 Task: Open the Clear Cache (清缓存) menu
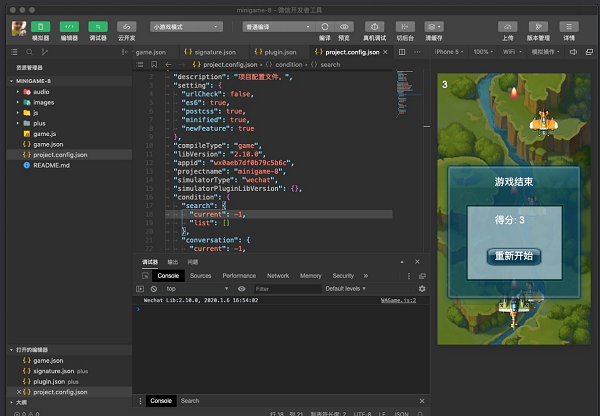(434, 27)
